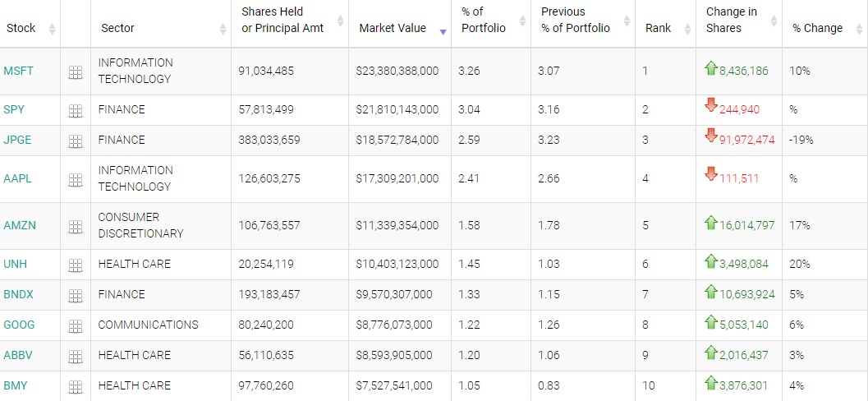
Task: Click the table icon beside UNH
Action: point(76,265)
